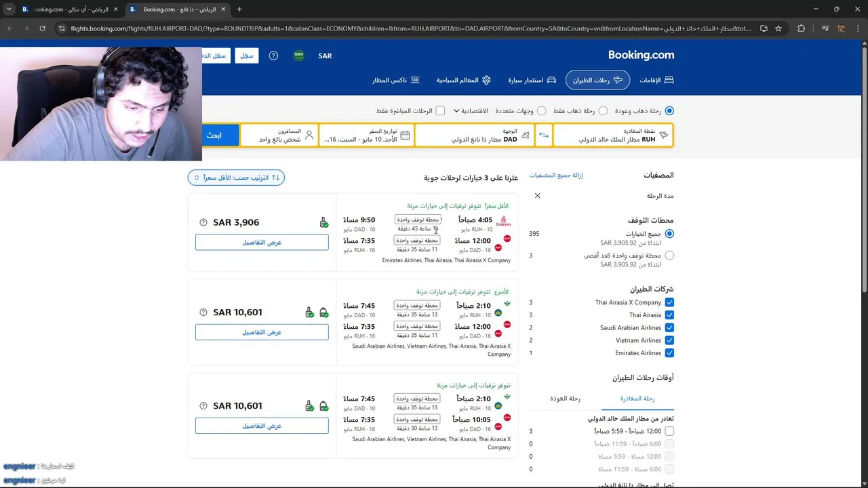Bookmark this page with the star icon

pos(778,28)
